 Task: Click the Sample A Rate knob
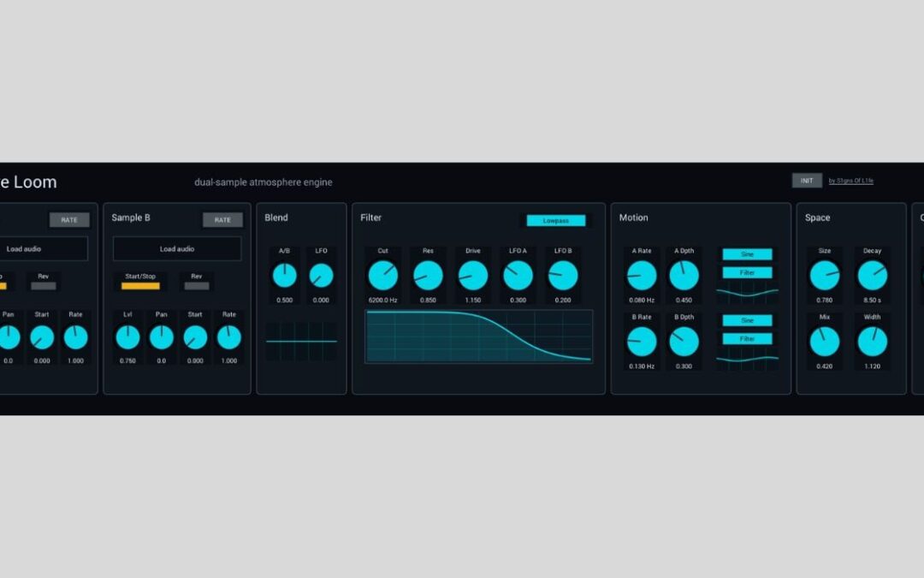tap(75, 337)
